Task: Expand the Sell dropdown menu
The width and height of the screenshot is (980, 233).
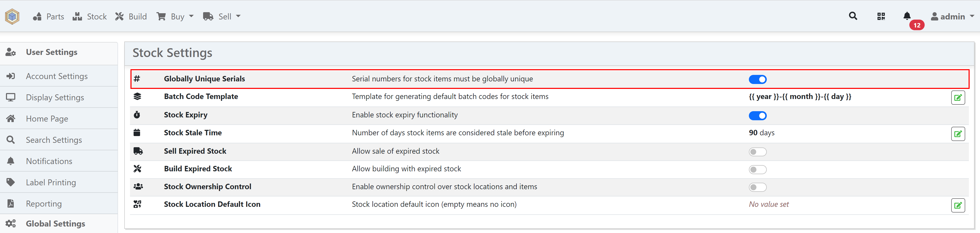Action: (222, 16)
